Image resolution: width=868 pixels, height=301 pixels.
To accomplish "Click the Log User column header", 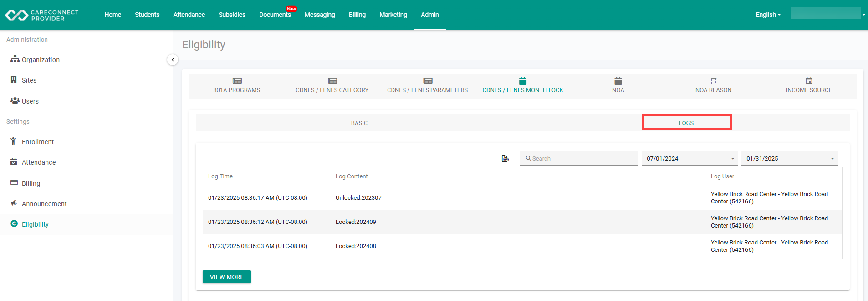I will point(722,176).
